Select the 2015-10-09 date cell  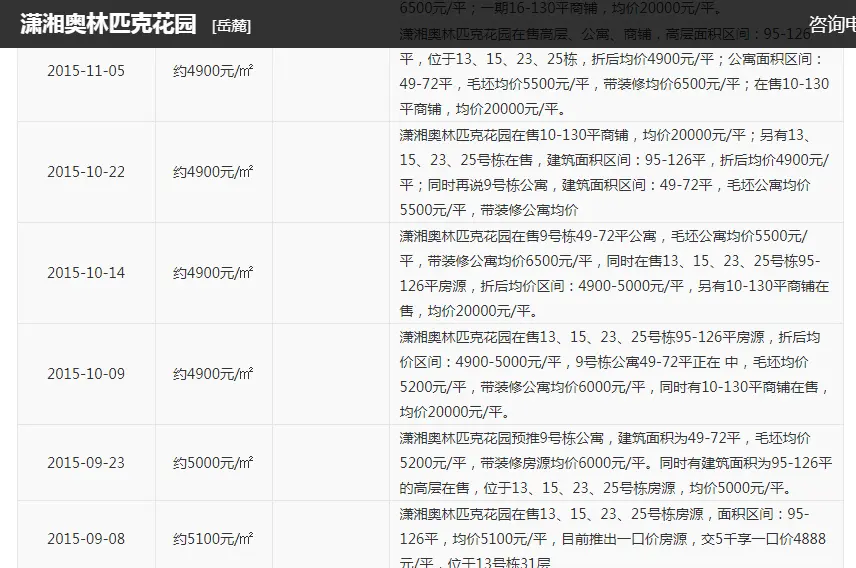pos(86,374)
